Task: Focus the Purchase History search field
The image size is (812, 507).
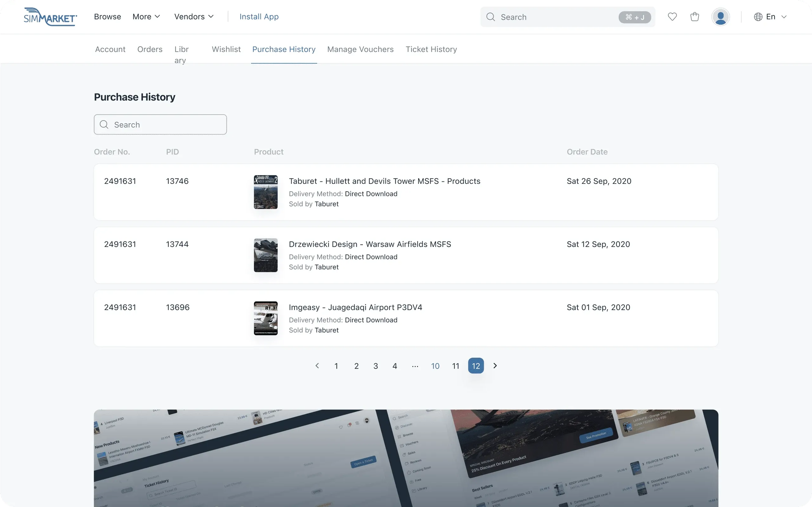Action: click(160, 124)
